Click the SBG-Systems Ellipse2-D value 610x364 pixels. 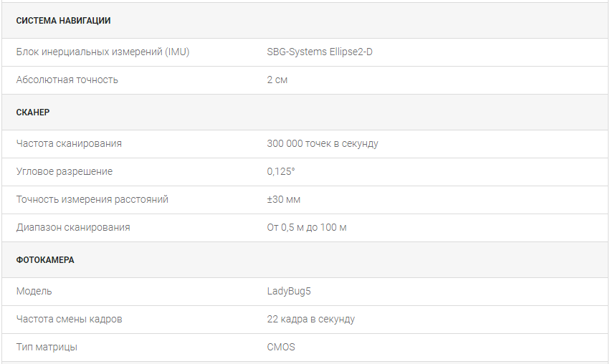(x=320, y=52)
